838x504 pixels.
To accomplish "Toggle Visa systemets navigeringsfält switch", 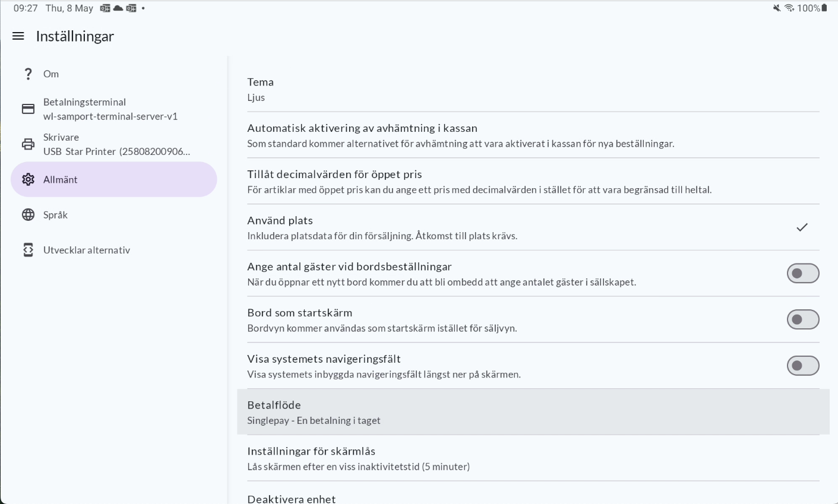I will pyautogui.click(x=803, y=366).
